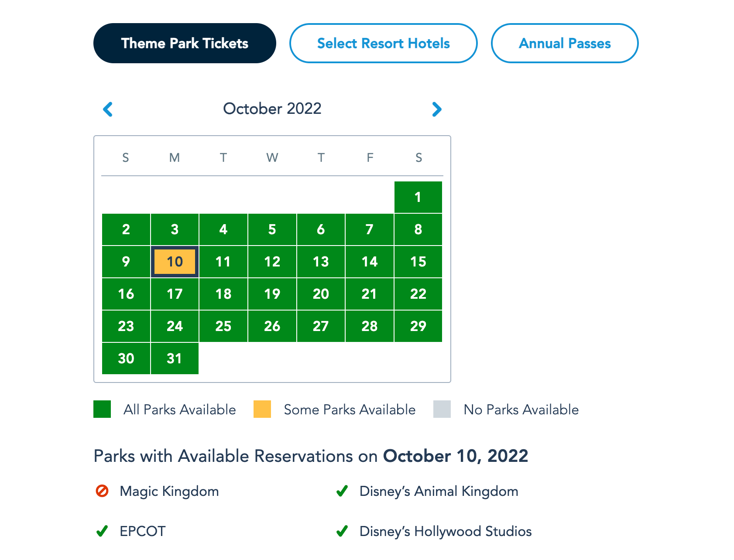The height and width of the screenshot is (560, 734).
Task: Click the Magic Kingdom unavailable icon
Action: point(102,491)
